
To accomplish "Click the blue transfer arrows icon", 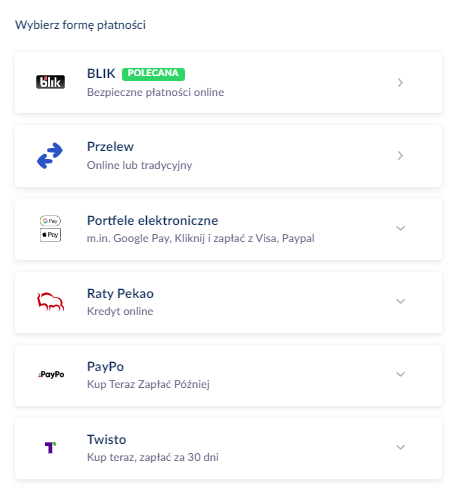I will 50,156.
